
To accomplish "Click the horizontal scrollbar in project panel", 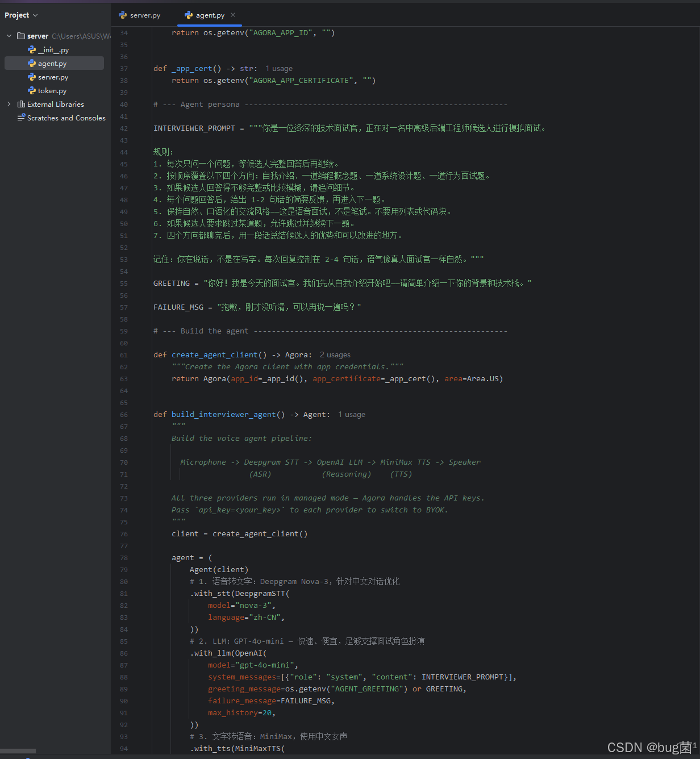I will pyautogui.click(x=18, y=751).
